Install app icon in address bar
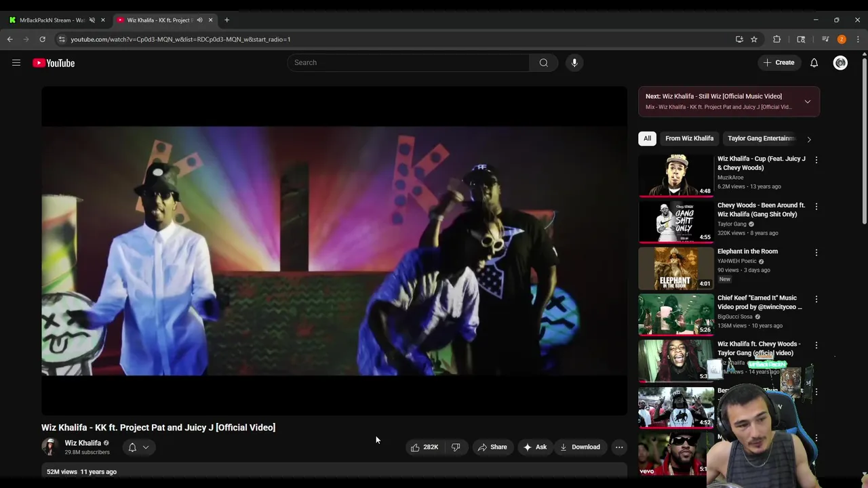The height and width of the screenshot is (488, 868). (739, 39)
